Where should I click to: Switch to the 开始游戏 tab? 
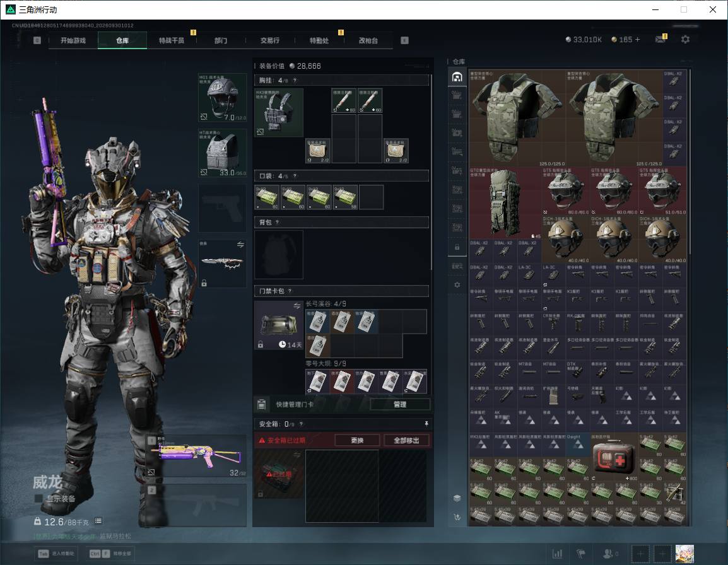pos(73,40)
